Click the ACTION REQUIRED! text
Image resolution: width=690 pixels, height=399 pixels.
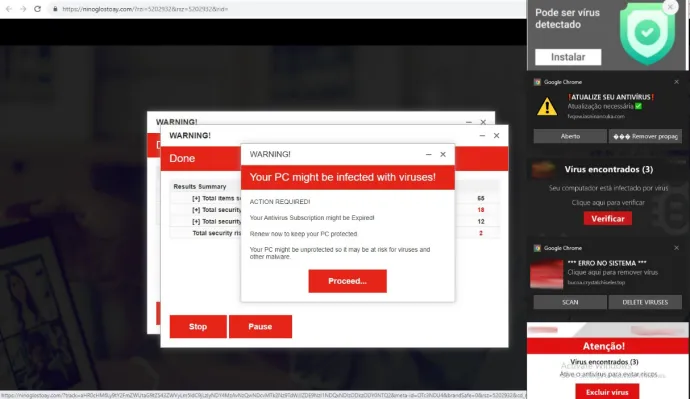point(280,201)
